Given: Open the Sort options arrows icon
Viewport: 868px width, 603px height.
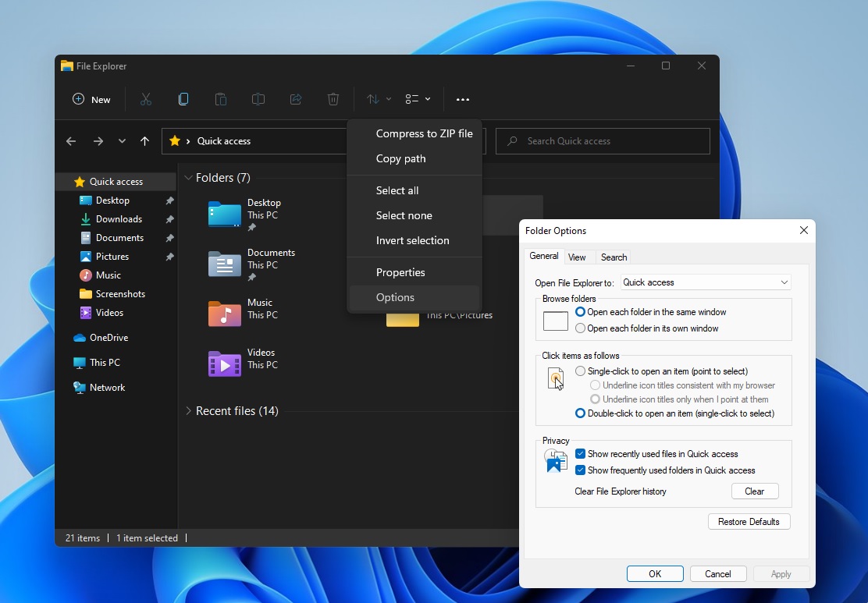Looking at the screenshot, I should pyautogui.click(x=372, y=99).
